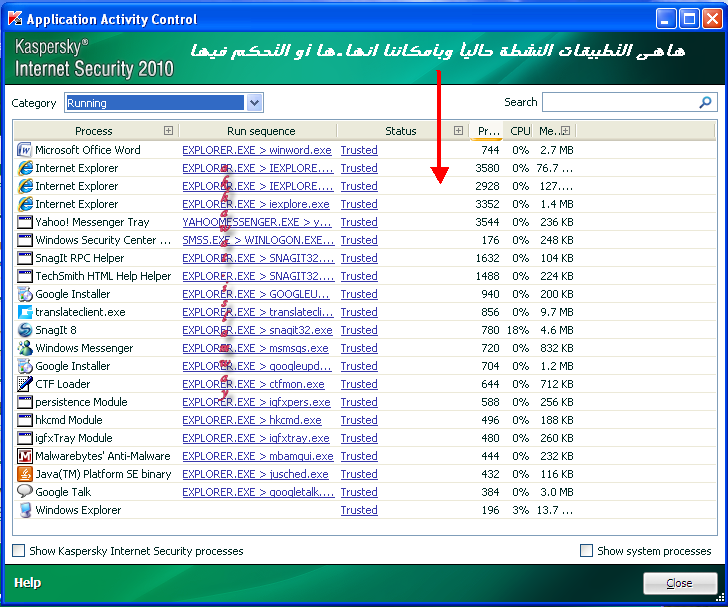Click the TechSmith HTML Help Helper icon
This screenshot has width=728, height=607.
24,276
